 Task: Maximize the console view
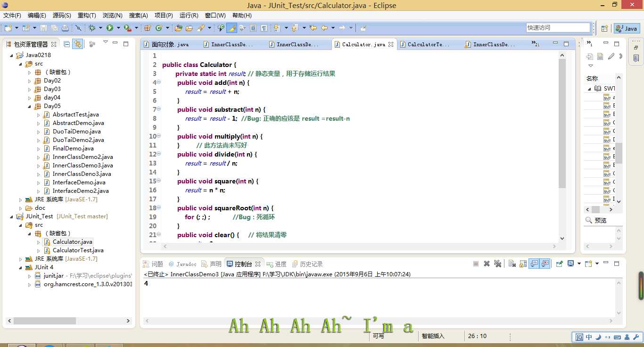[x=616, y=264]
